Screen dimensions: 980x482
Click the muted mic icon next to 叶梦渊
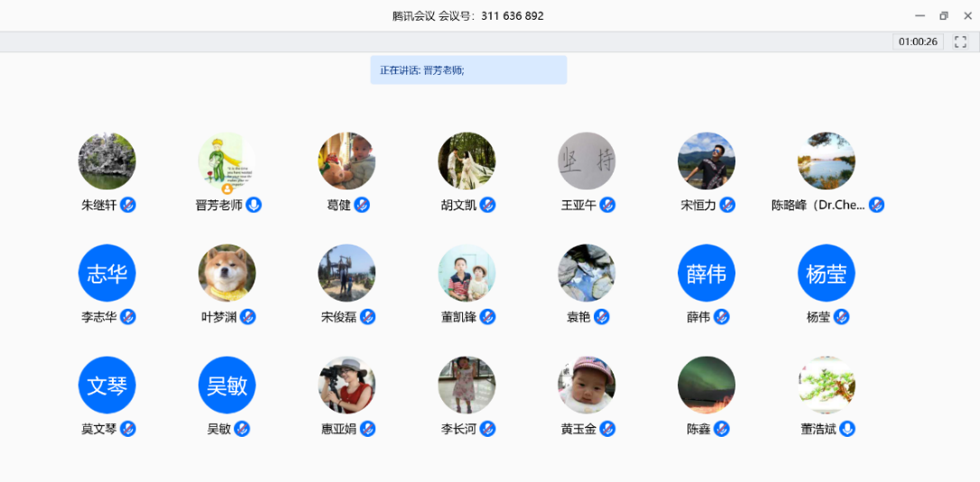[247, 317]
